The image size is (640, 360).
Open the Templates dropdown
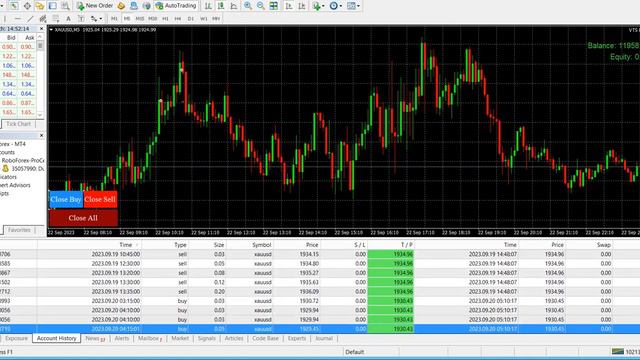point(353,6)
